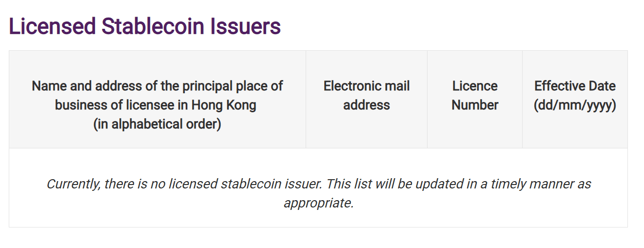Click the "Electronic mail" header text
This screenshot has width=644, height=248.
pos(367,86)
